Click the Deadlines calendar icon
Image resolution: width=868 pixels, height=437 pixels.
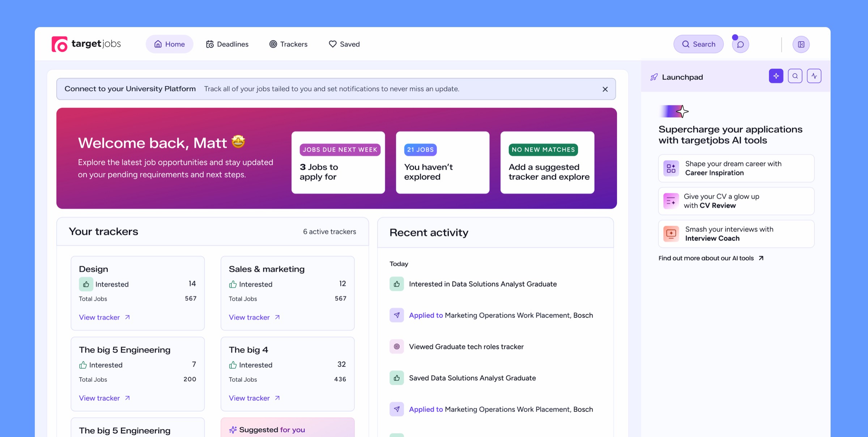click(x=210, y=44)
